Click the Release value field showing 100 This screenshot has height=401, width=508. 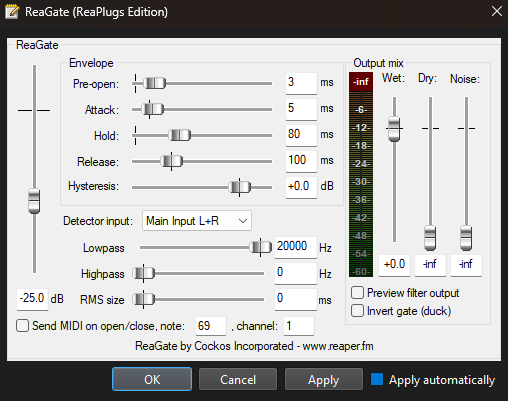click(301, 161)
